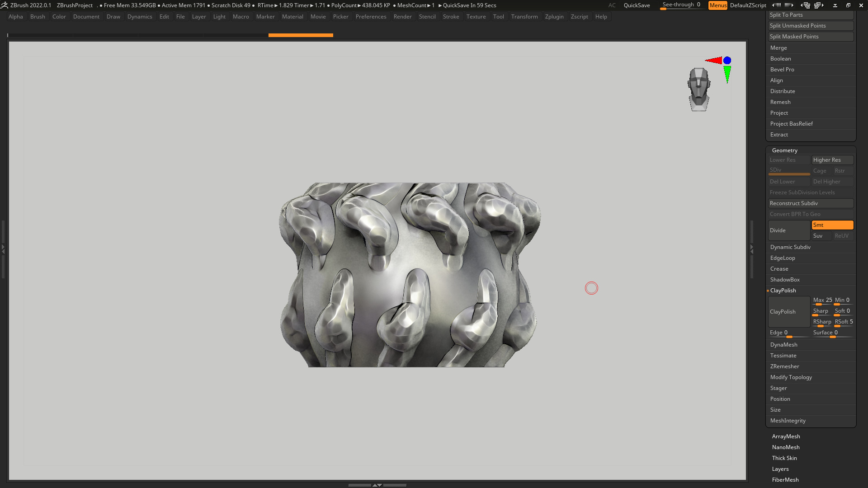
Task: Click the Surface 0 slider
Action: pyautogui.click(x=833, y=333)
